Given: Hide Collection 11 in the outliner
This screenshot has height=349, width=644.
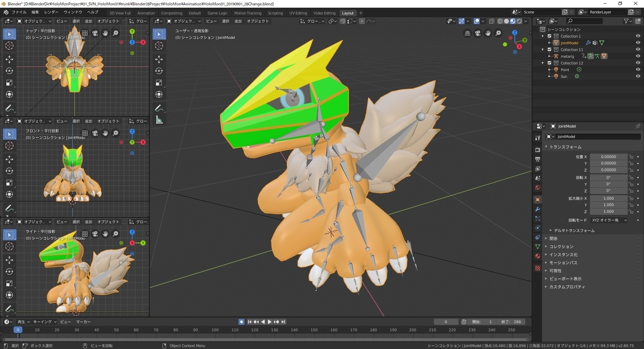Looking at the screenshot, I should (638, 49).
